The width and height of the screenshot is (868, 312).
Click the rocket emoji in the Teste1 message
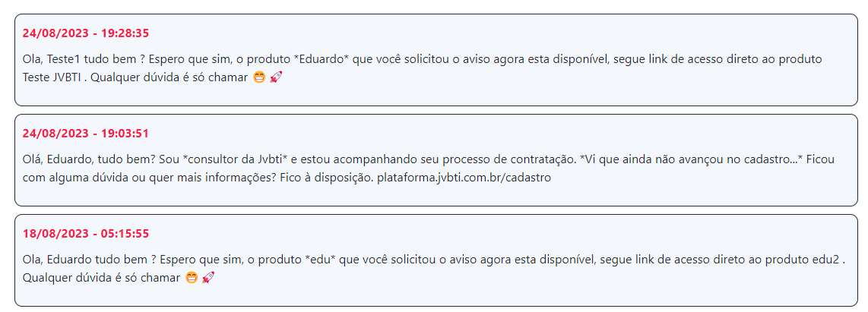pos(276,77)
